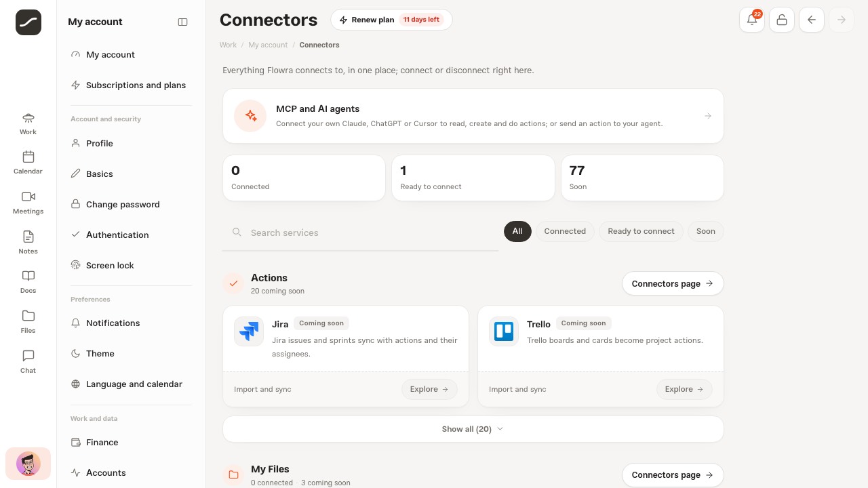Open Notifications preferences

[x=131, y=323]
